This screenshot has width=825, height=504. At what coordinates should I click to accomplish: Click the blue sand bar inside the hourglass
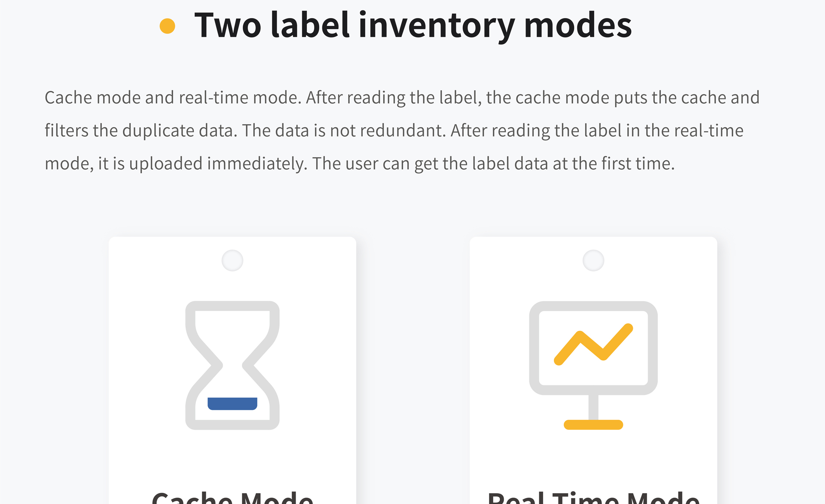coord(232,403)
